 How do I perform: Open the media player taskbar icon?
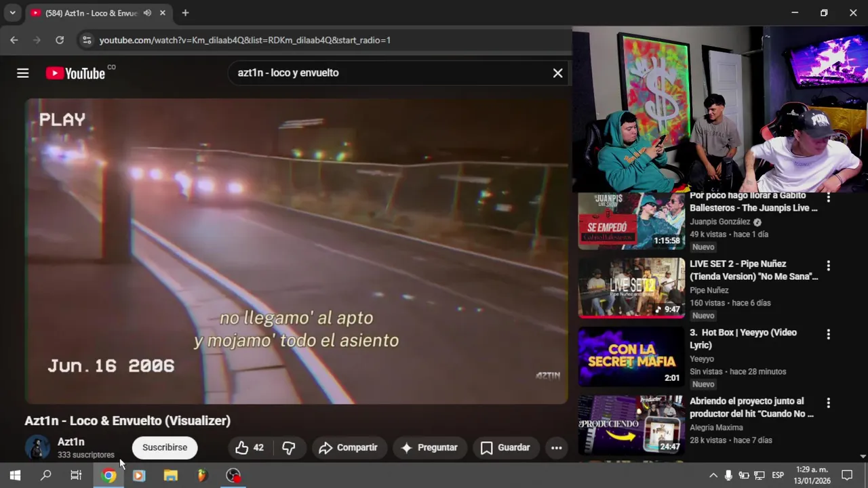click(139, 475)
